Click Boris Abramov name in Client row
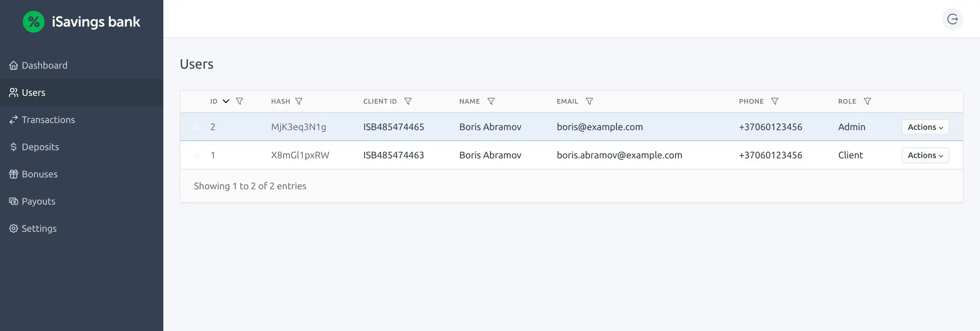980x331 pixels. (490, 155)
